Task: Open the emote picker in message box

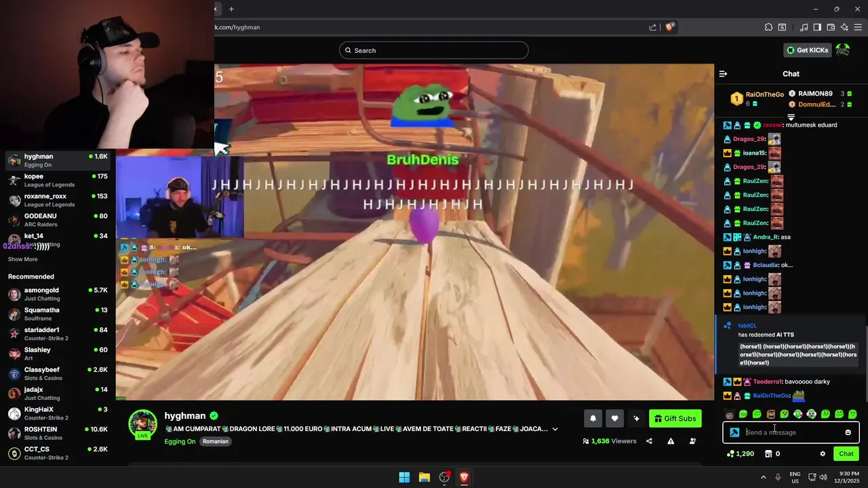Action: [848, 432]
